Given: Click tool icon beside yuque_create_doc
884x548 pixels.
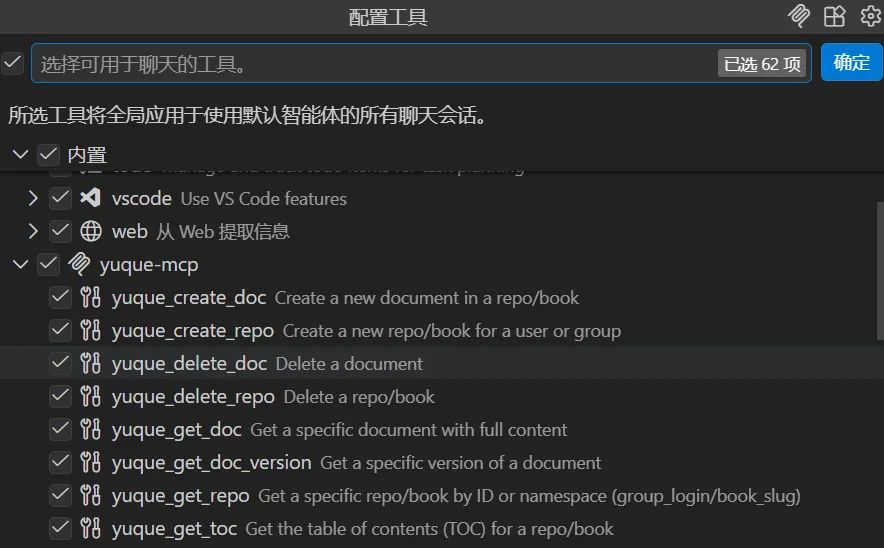Looking at the screenshot, I should tap(90, 297).
